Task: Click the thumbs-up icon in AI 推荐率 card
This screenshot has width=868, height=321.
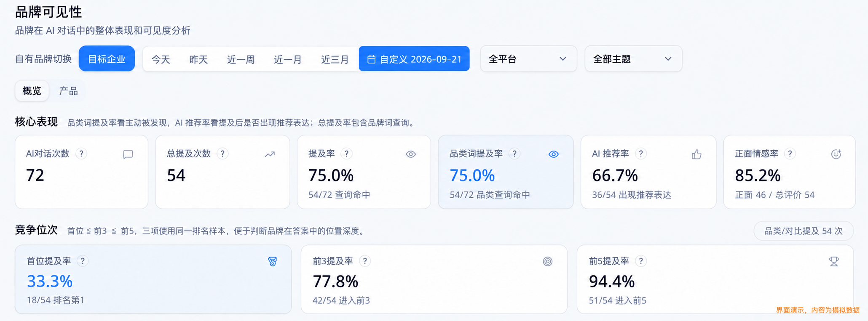Action: (697, 154)
